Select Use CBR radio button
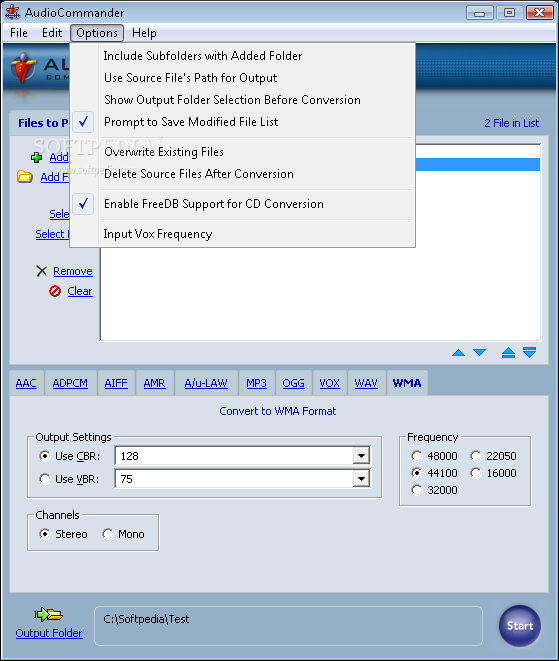Viewport: 559px width, 661px height. (x=44, y=456)
